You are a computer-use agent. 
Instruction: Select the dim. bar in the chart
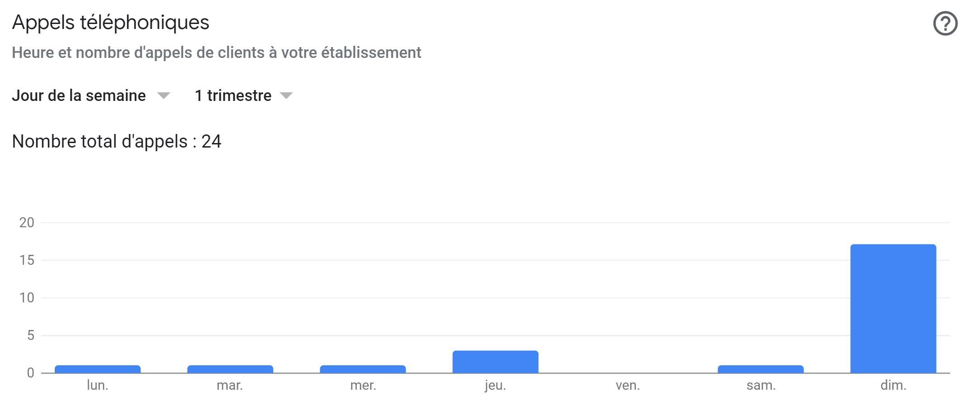click(893, 309)
